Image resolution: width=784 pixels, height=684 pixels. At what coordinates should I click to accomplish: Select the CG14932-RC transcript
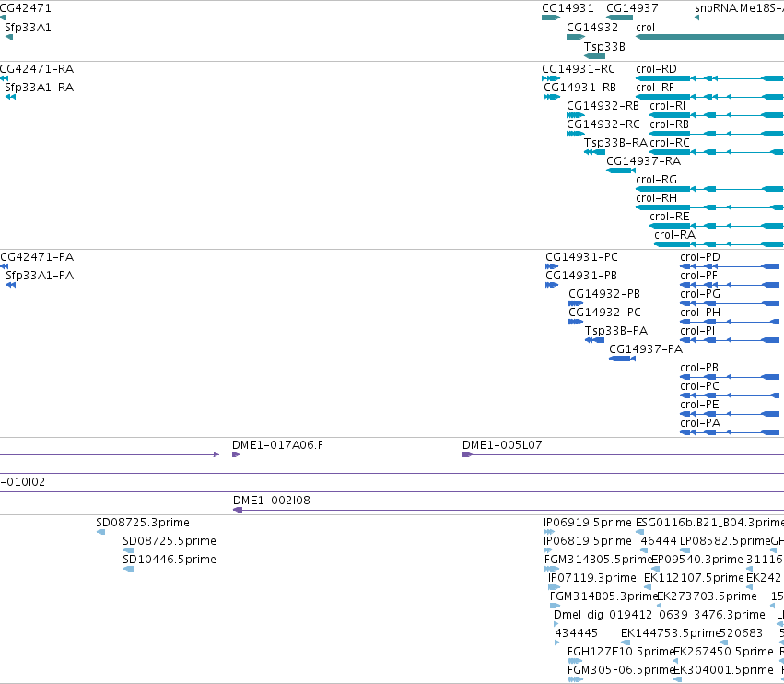(x=576, y=134)
